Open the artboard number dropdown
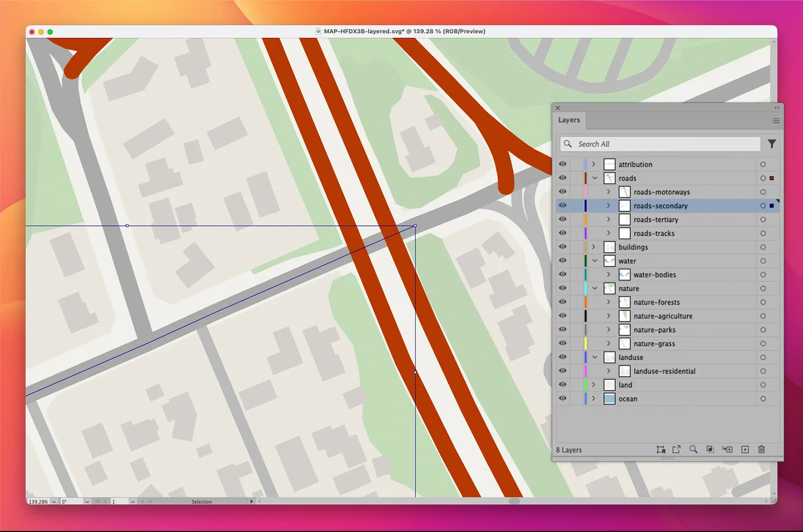The height and width of the screenshot is (532, 803). coord(132,501)
